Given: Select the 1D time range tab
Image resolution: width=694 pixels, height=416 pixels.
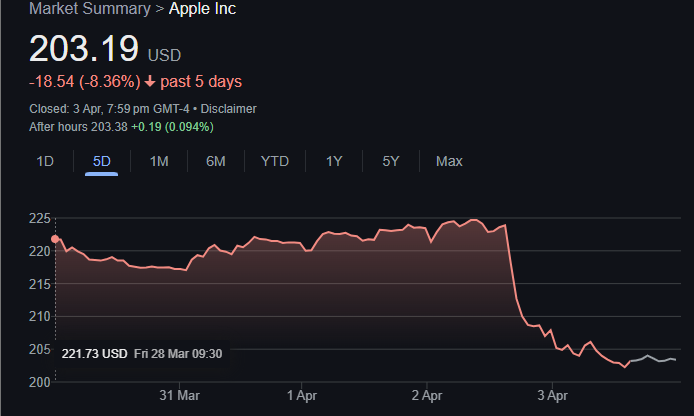Looking at the screenshot, I should click(45, 161).
